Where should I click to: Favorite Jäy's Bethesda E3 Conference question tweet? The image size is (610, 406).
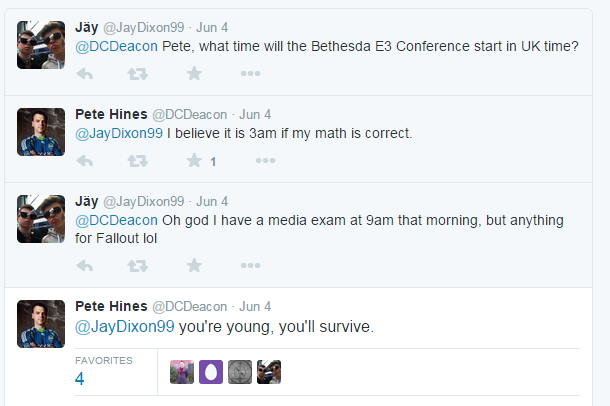tap(194, 73)
